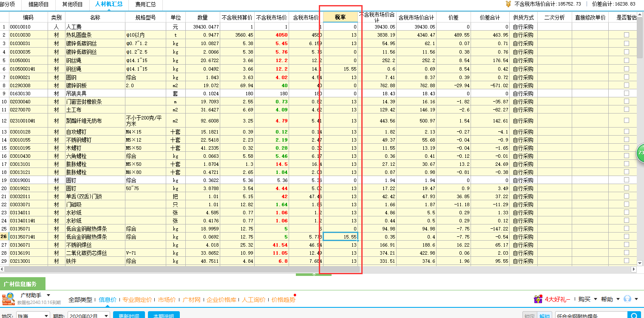Click the 不含税市场价 column header
644x318 pixels.
(x=271, y=17)
